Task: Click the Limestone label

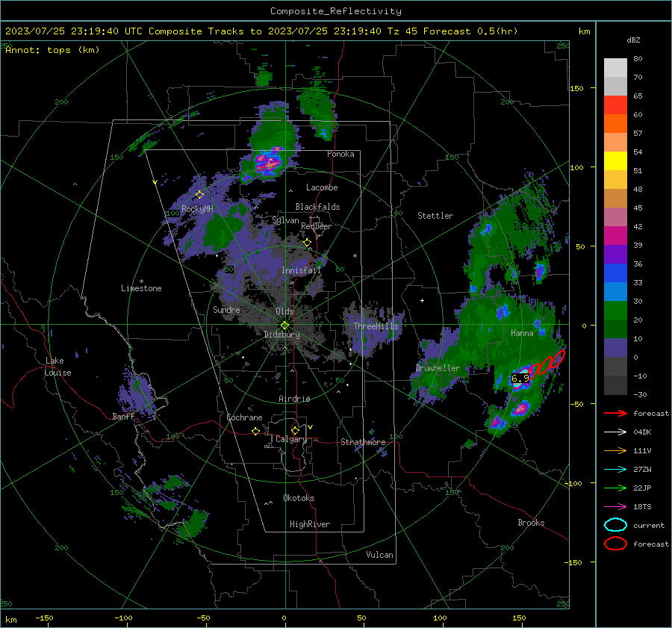Action: 141,288
